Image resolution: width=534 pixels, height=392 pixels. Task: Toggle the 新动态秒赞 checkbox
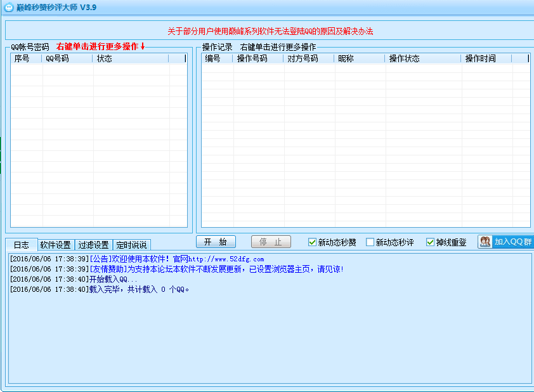click(x=312, y=242)
